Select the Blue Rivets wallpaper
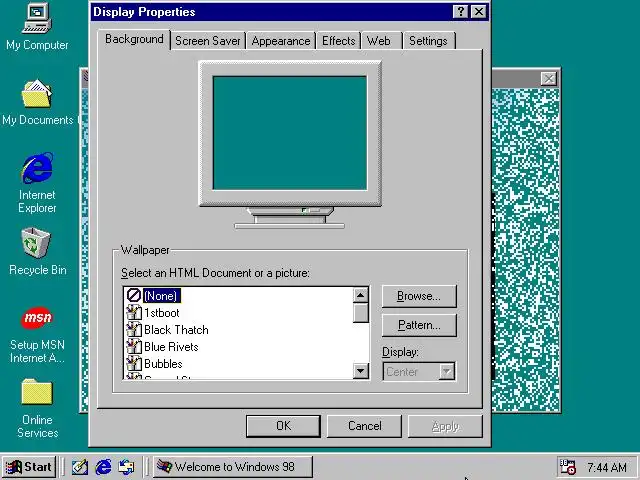 [171, 347]
